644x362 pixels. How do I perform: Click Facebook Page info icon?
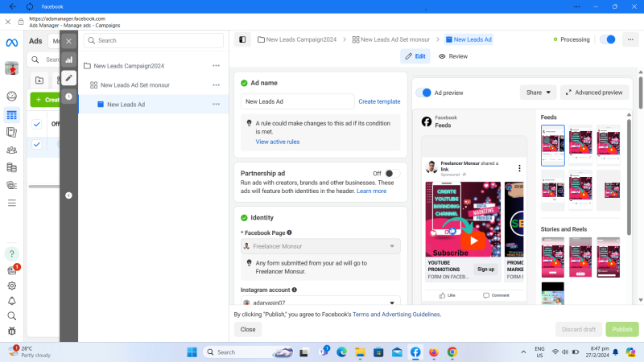click(289, 232)
